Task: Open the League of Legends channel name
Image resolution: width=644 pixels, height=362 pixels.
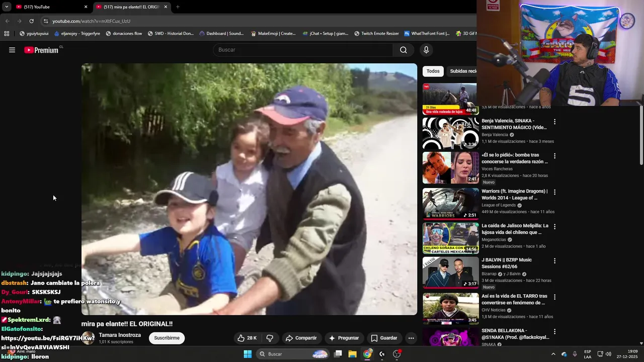Action: tap(499, 205)
